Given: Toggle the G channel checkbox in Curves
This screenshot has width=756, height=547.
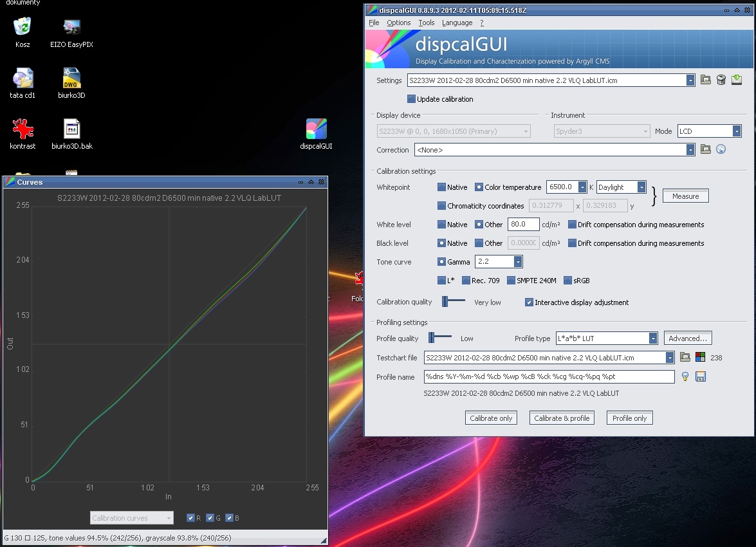Looking at the screenshot, I should coord(210,518).
